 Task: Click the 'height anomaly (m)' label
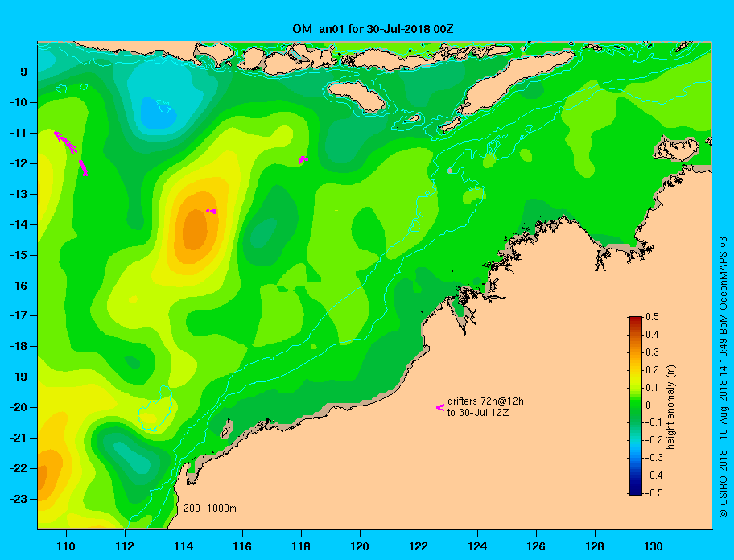click(x=671, y=406)
